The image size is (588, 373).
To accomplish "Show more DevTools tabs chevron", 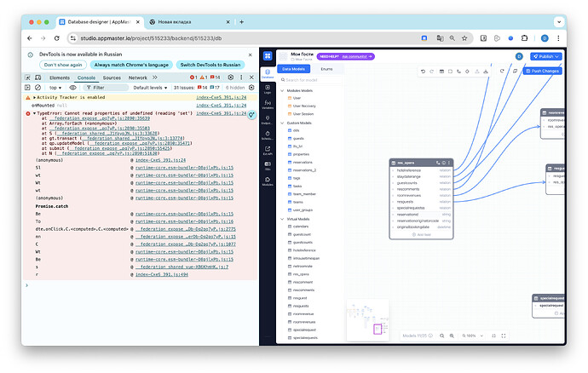I will click(x=155, y=77).
